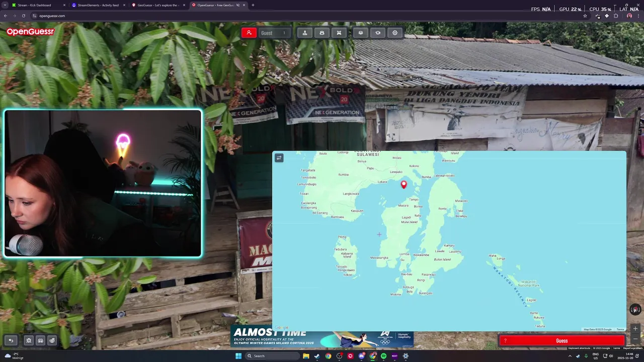Open the game settings gear icon
This screenshot has height=362, width=644.
pyautogui.click(x=395, y=33)
